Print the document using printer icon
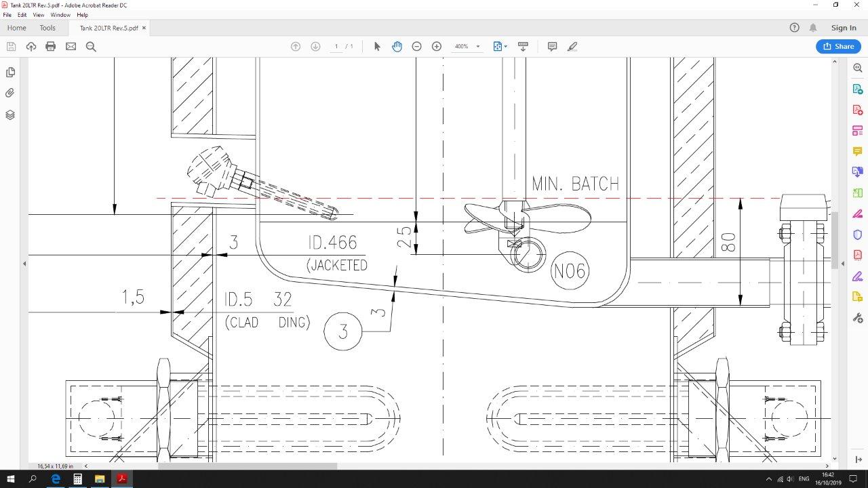This screenshot has height=488, width=868. pos(50,47)
